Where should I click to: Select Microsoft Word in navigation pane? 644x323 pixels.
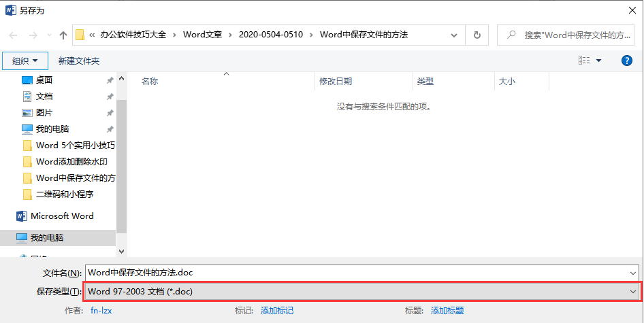coord(62,216)
